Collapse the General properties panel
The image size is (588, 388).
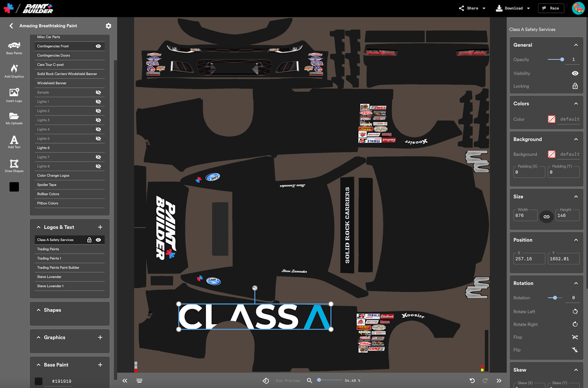pyautogui.click(x=576, y=45)
